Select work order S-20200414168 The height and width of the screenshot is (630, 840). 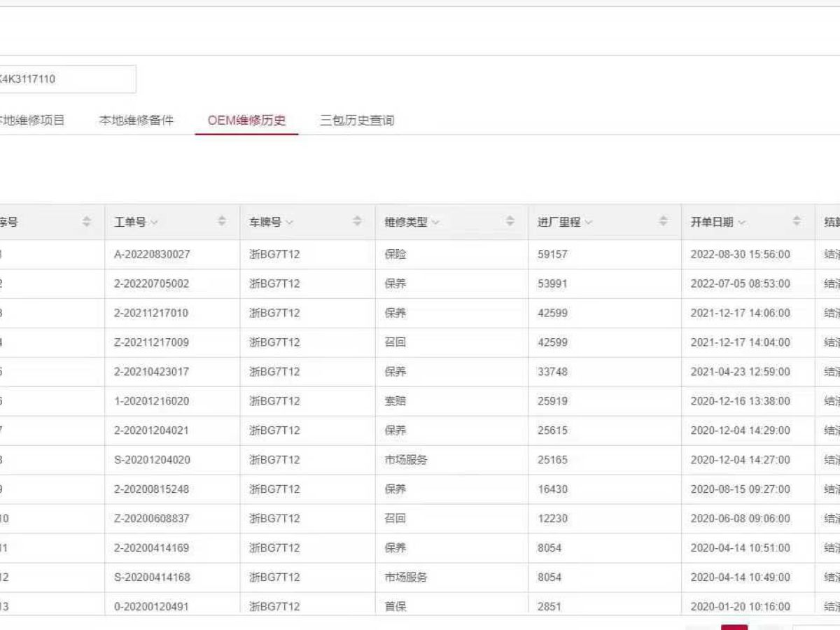coord(152,577)
